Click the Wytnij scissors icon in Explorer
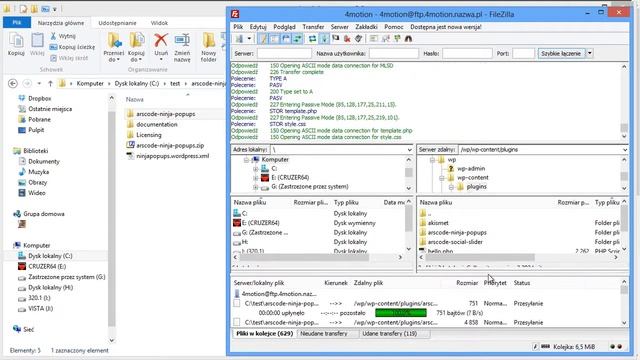640x360 pixels. tap(53, 36)
